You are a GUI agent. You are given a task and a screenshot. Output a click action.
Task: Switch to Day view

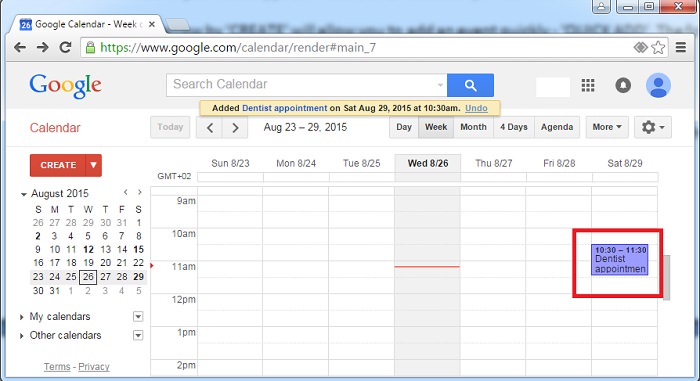coord(404,127)
